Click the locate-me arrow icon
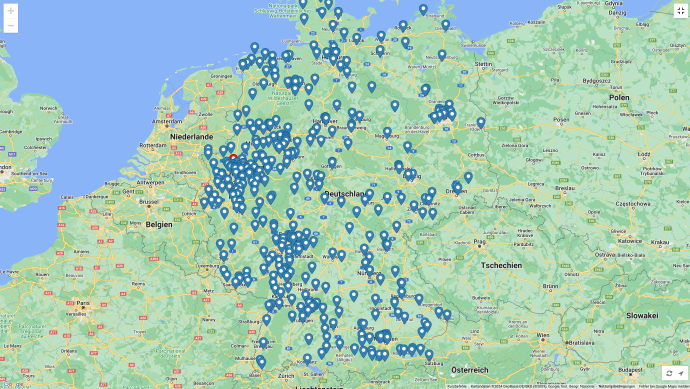The image size is (690, 389). pos(681,373)
